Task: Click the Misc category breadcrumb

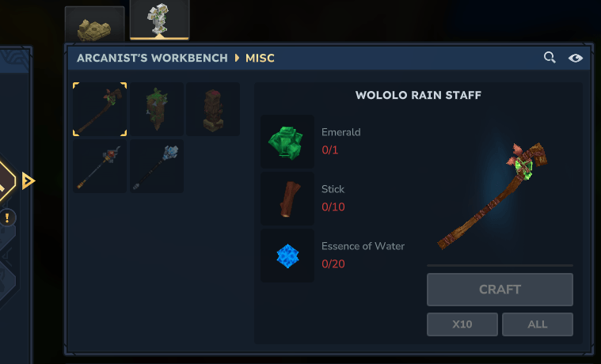Action: (260, 58)
